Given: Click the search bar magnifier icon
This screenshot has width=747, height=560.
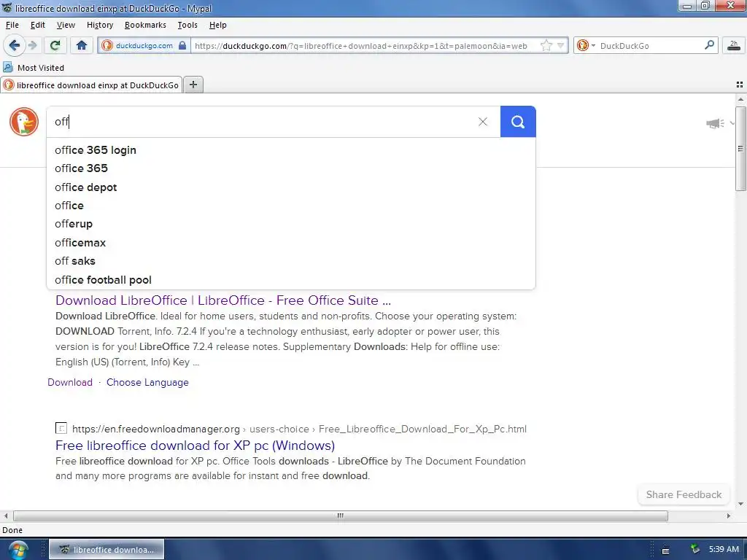Looking at the screenshot, I should click(x=709, y=45).
